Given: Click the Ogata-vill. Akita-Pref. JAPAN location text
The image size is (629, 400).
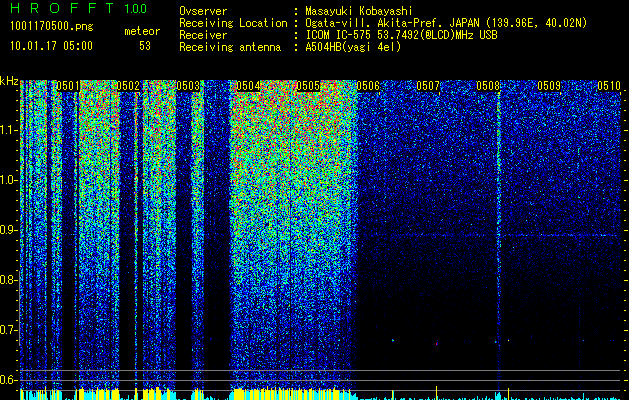Looking at the screenshot, I should pos(446,23).
